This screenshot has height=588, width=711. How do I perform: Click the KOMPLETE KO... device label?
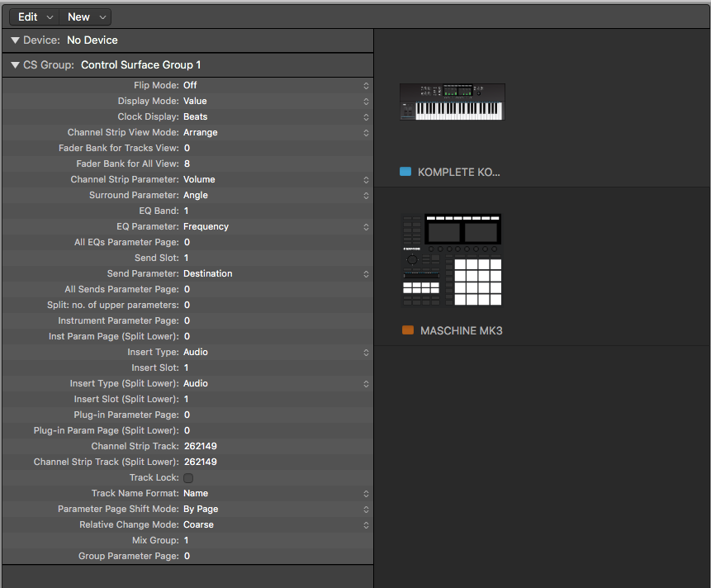(x=458, y=173)
